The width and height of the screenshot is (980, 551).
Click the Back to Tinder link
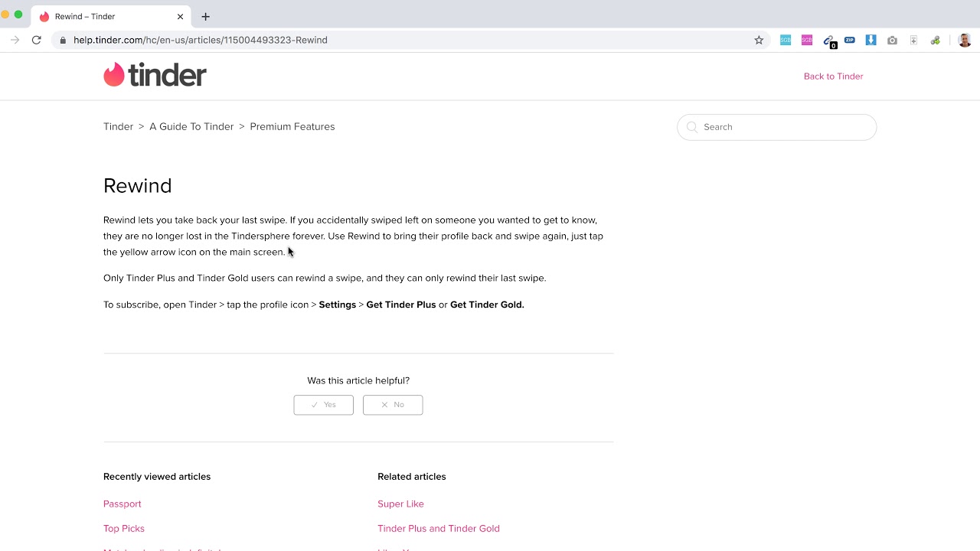[x=833, y=77]
